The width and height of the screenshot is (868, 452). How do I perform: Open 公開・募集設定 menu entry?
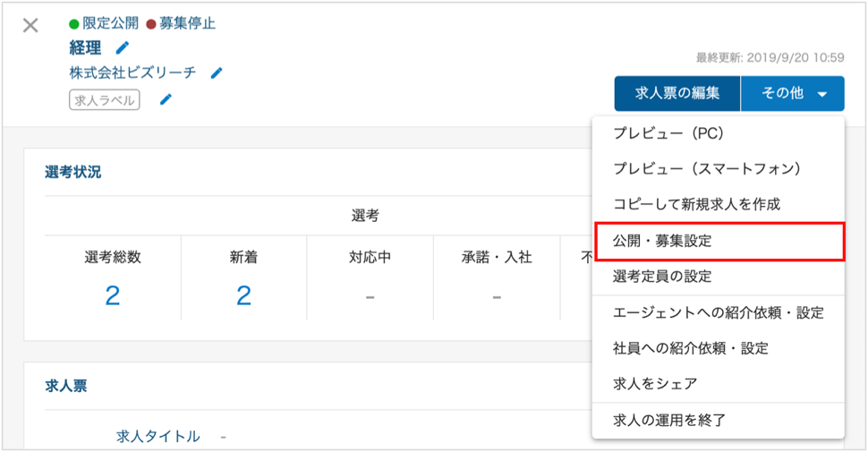719,241
